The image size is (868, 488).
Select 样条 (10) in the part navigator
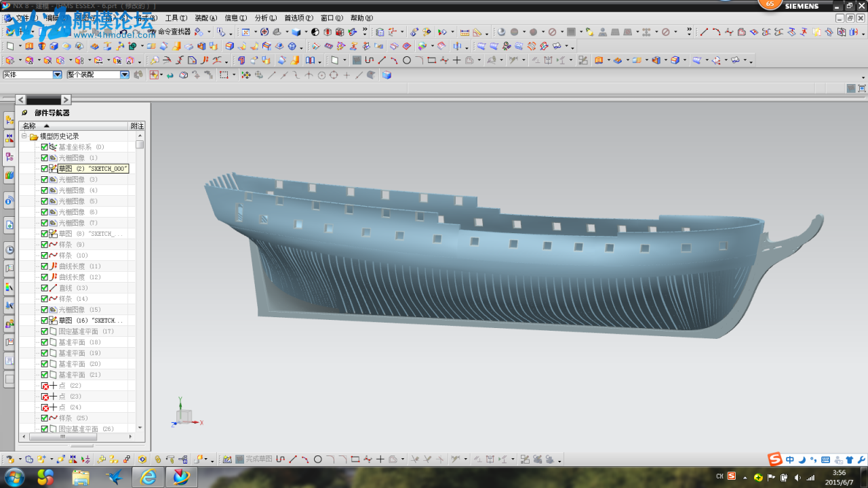(73, 256)
